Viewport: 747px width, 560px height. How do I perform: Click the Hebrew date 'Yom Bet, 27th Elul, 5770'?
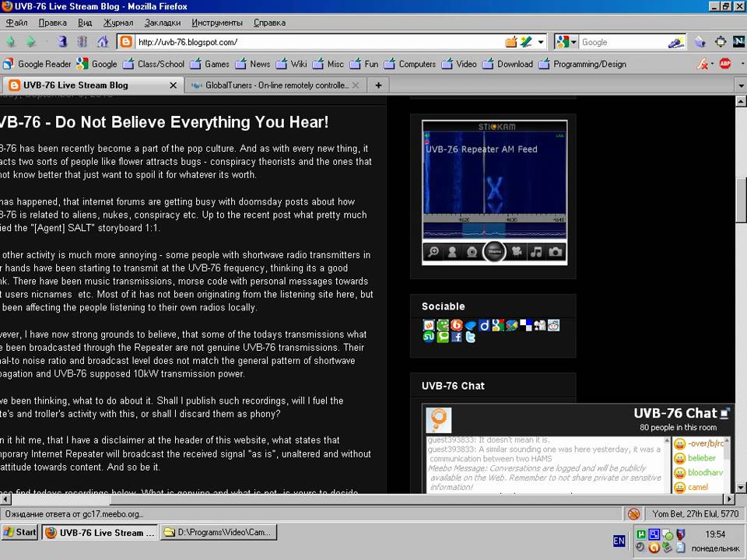click(x=695, y=514)
